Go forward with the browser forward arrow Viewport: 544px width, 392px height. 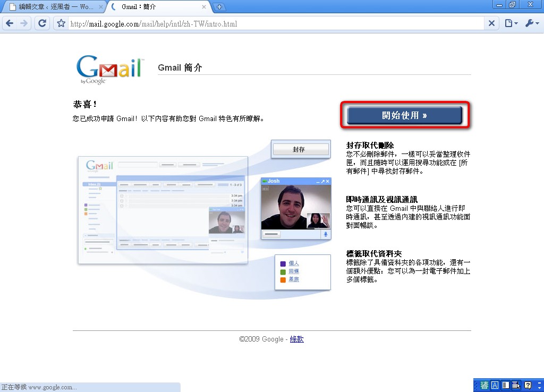pyautogui.click(x=24, y=23)
